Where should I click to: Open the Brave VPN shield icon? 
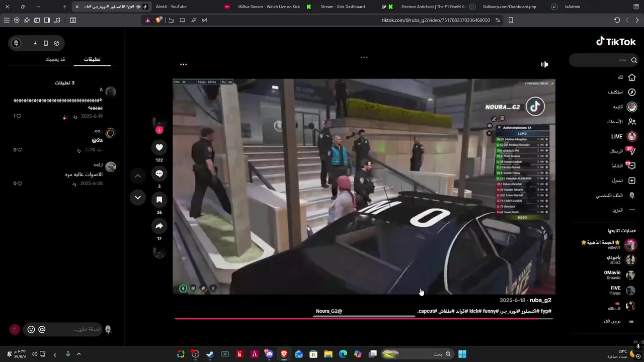point(17,20)
